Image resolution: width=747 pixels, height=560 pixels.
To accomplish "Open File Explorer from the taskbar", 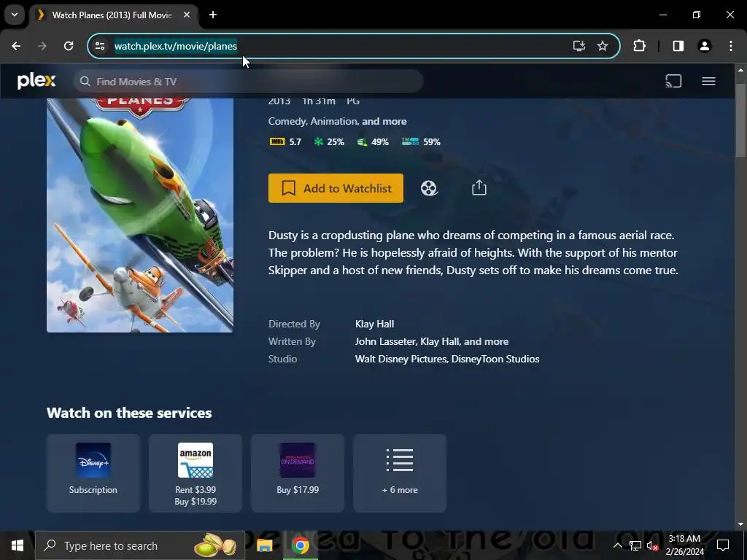I will 264,545.
